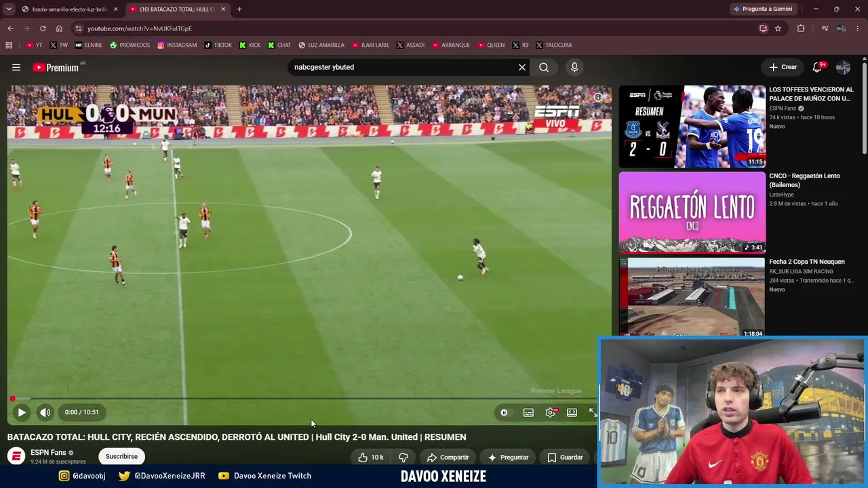Mute the video volume

45,412
